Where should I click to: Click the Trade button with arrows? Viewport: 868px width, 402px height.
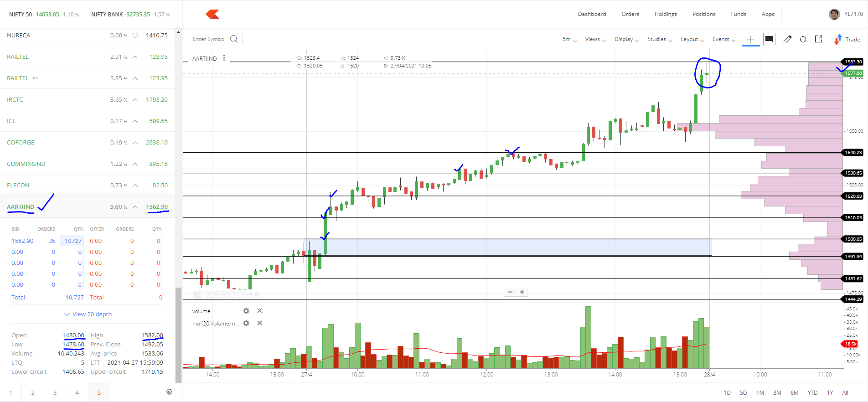click(847, 39)
